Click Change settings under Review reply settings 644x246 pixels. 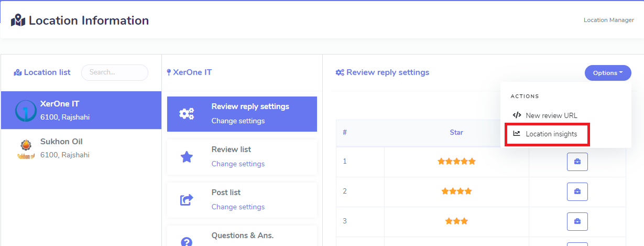(x=238, y=121)
